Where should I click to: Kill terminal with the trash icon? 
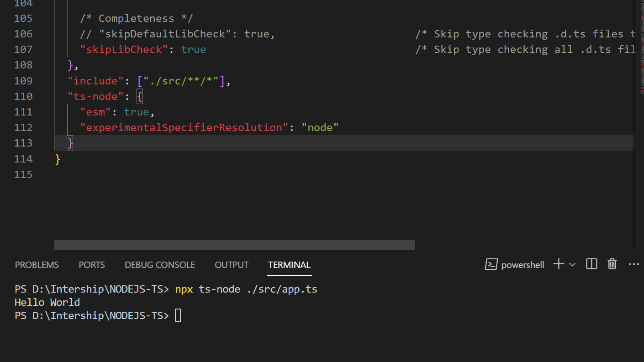(x=612, y=264)
